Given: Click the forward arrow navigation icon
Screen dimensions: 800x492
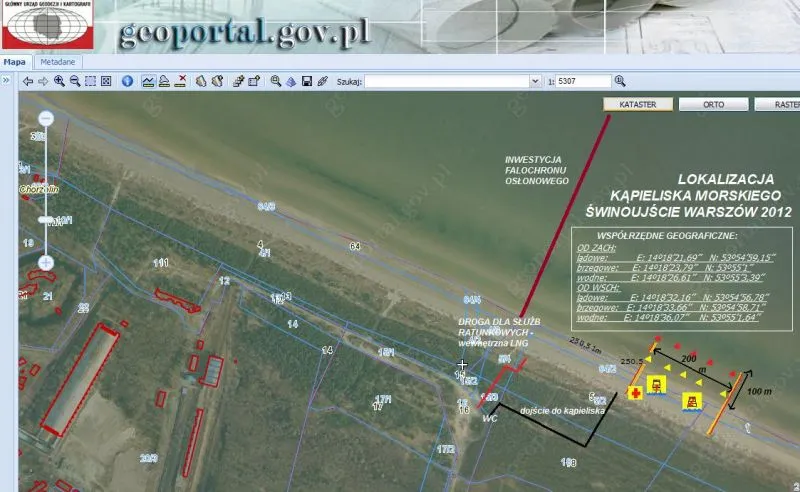Looking at the screenshot, I should coord(44,81).
